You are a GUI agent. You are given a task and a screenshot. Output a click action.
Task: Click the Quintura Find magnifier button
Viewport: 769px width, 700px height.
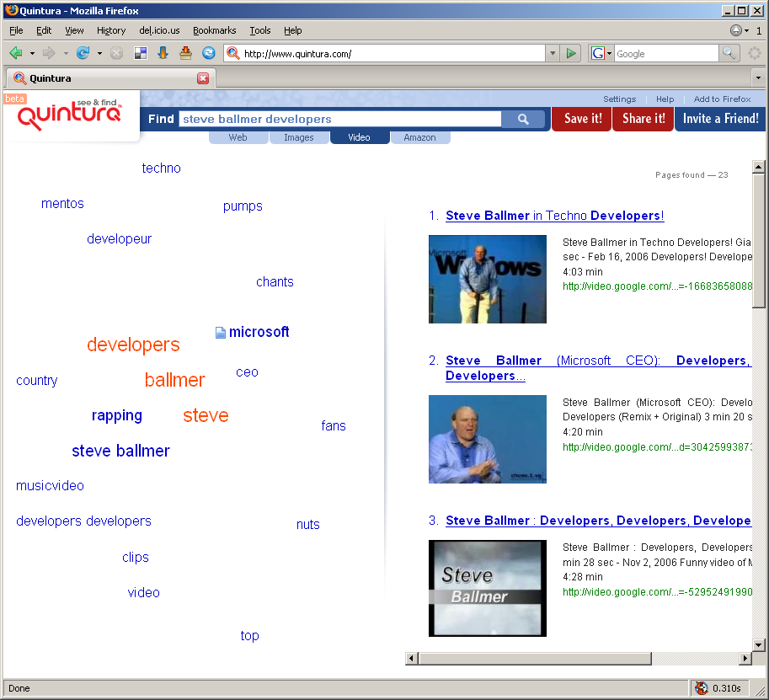tap(523, 119)
